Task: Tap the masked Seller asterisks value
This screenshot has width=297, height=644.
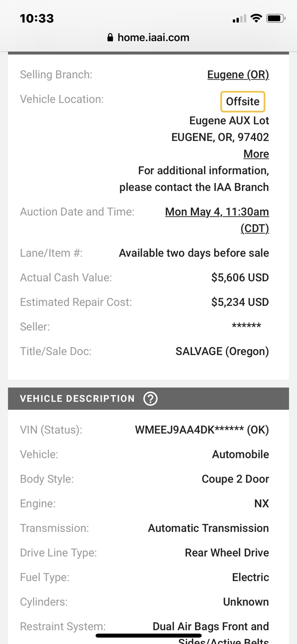Action: [246, 326]
